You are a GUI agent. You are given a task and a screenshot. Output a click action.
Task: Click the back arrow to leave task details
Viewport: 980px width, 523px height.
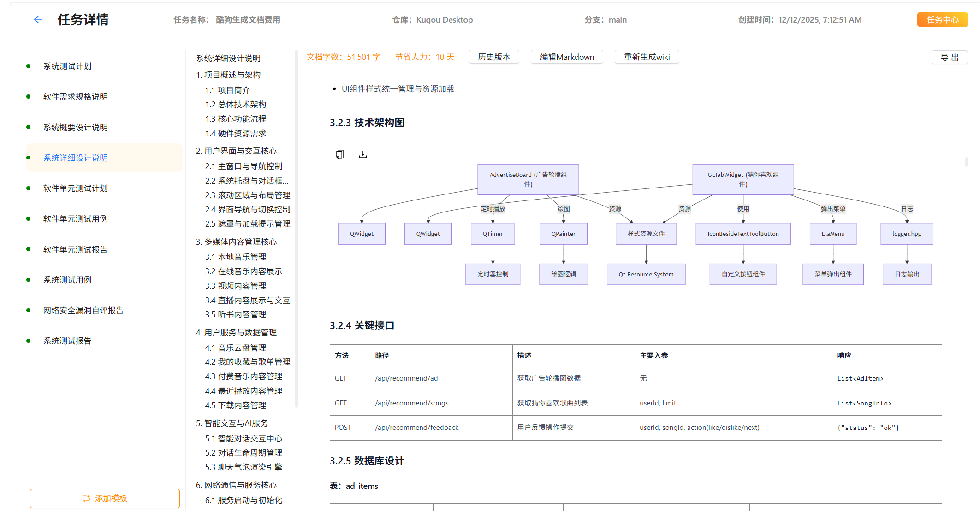[37, 19]
